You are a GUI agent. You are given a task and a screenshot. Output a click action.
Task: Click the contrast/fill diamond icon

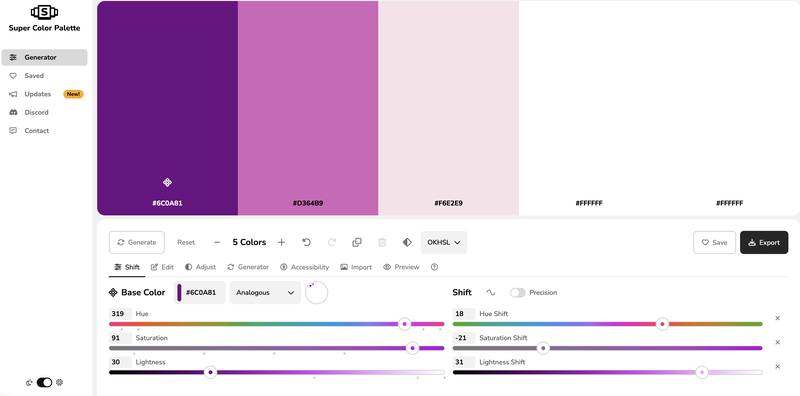[x=407, y=242]
